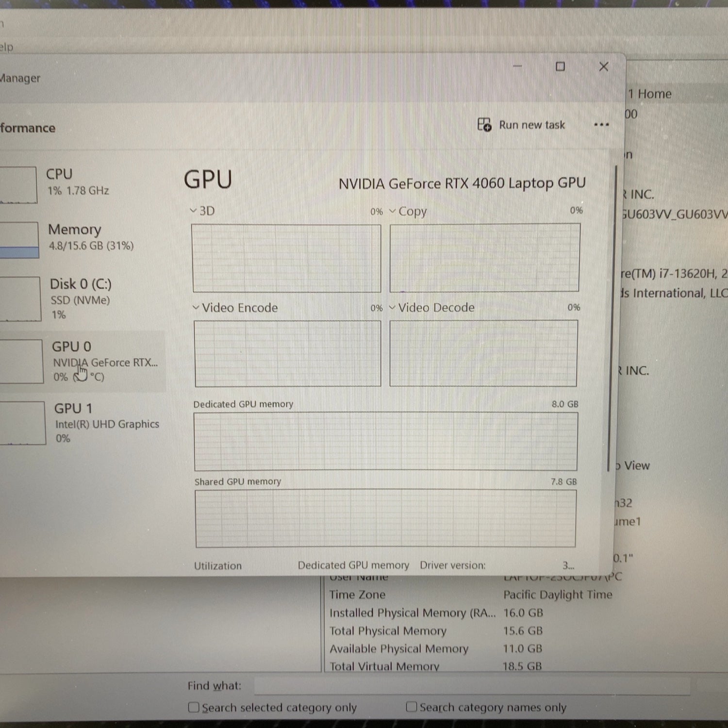Image resolution: width=728 pixels, height=728 pixels.
Task: Open the three-dot more options menu
Action: (601, 125)
